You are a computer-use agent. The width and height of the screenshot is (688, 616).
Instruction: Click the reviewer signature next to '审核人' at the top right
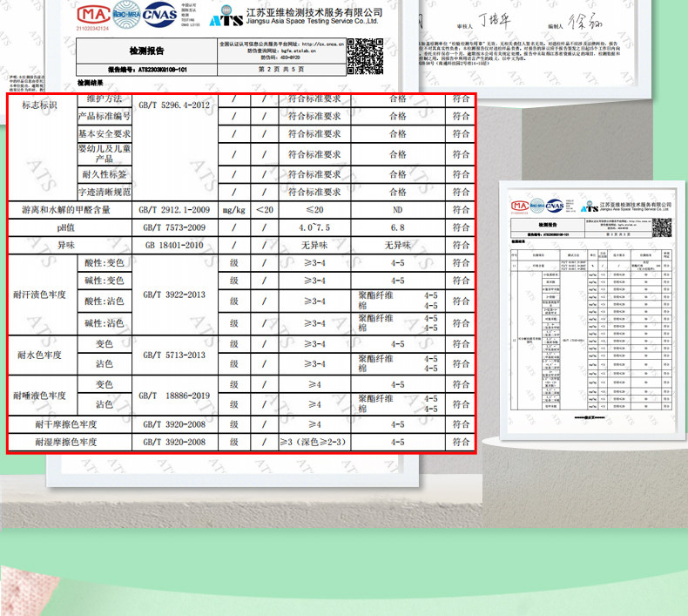[494, 20]
